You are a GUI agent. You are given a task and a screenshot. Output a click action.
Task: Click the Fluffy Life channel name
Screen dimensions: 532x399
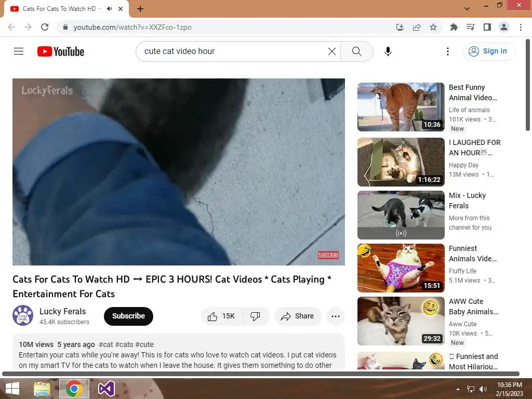point(462,271)
